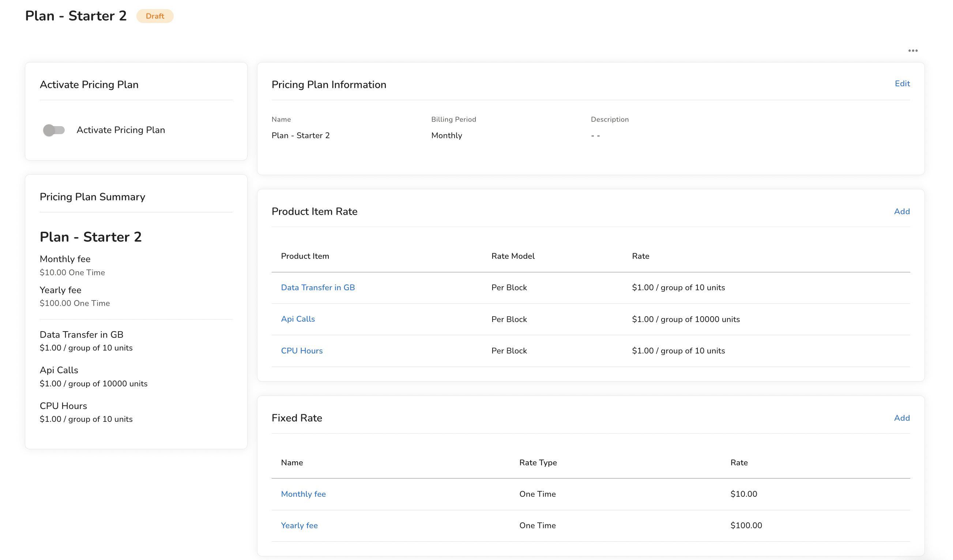This screenshot has height=560, width=953.
Task: Click the Plan - Starter 2 page title
Action: (76, 16)
